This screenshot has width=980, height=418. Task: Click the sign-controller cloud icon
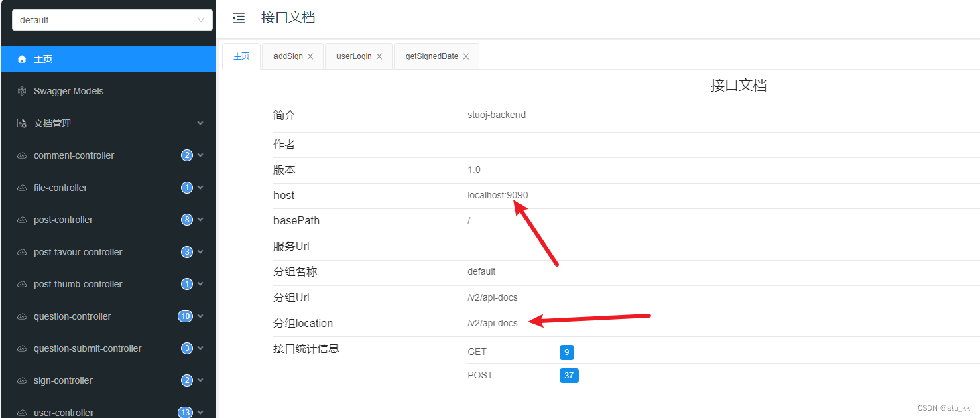pos(23,380)
